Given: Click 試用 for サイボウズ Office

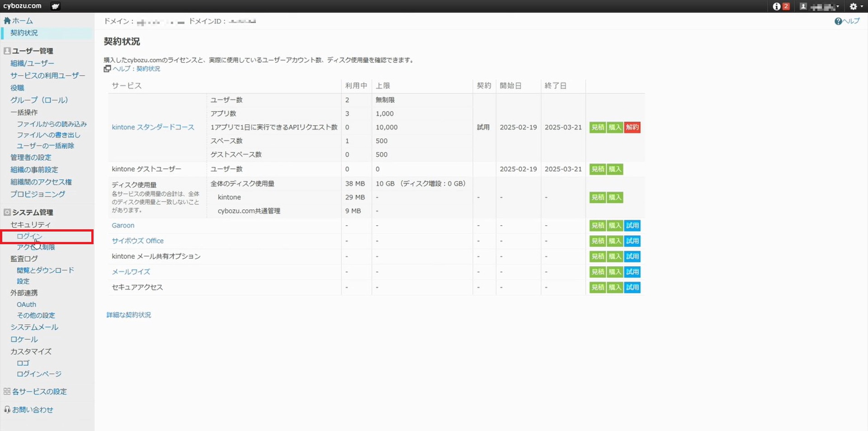Looking at the screenshot, I should pyautogui.click(x=632, y=241).
